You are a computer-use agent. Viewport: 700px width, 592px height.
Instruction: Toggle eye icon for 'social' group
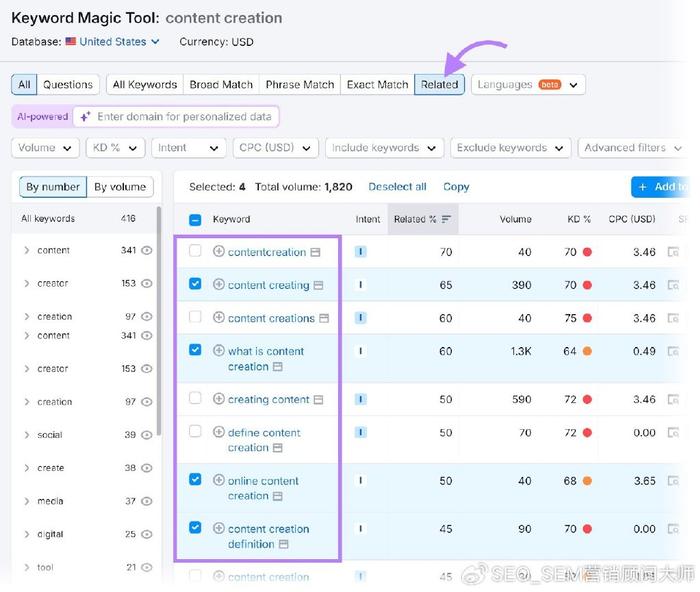pyautogui.click(x=147, y=435)
